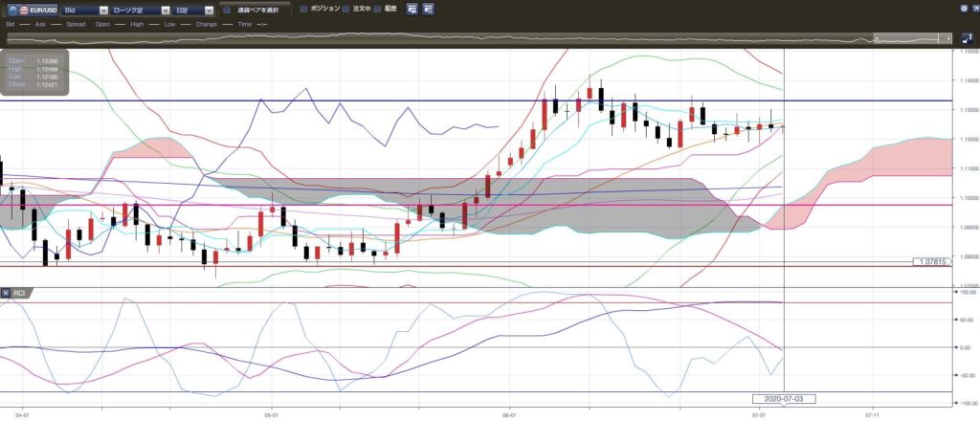Click the first window layout icon after 履歴
980x421 pixels.
click(x=412, y=9)
